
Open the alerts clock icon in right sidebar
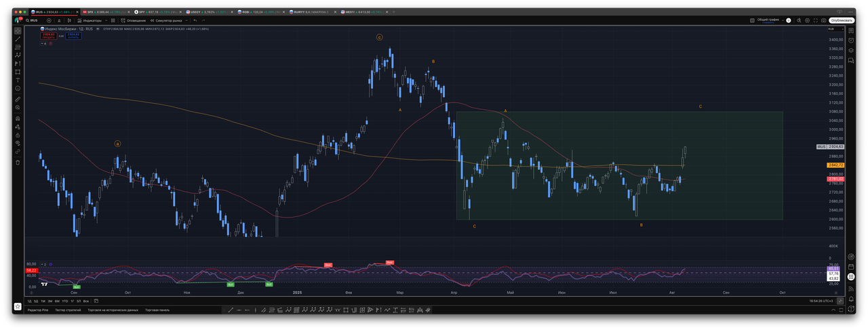coord(851,39)
